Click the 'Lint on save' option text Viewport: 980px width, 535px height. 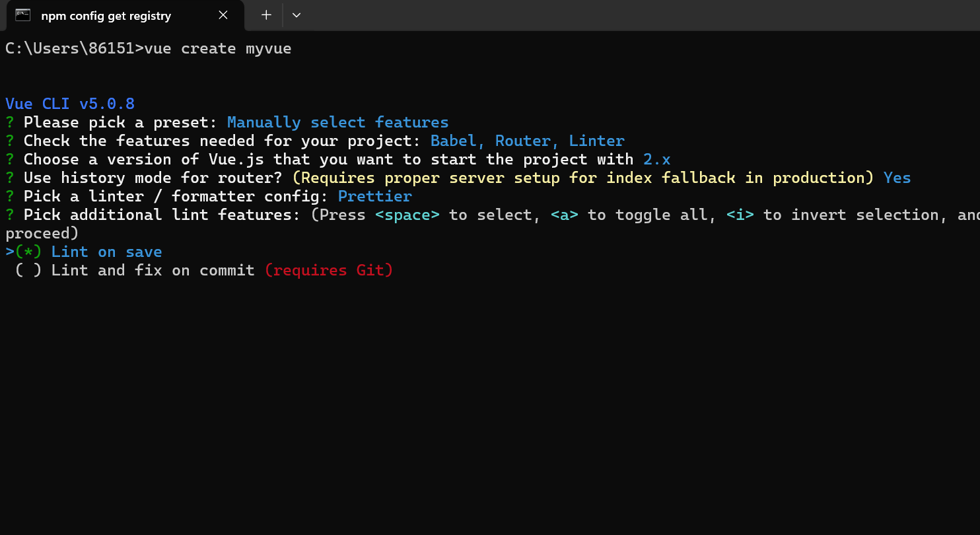pos(106,252)
